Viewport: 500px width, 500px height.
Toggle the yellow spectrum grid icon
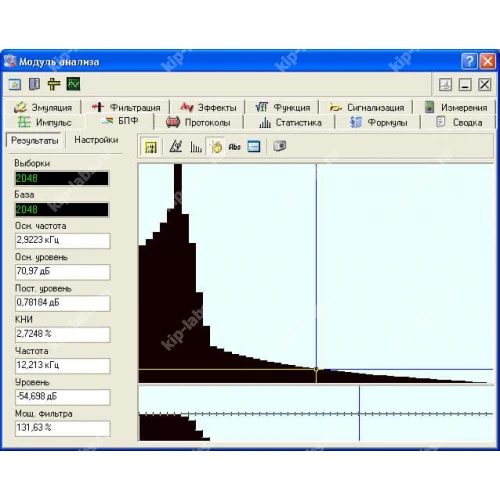[151, 147]
